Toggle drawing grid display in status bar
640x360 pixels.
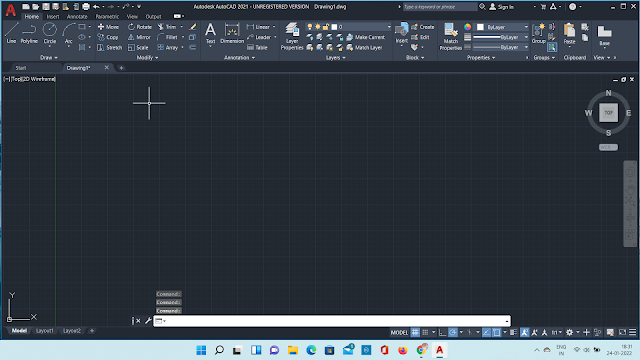415,332
